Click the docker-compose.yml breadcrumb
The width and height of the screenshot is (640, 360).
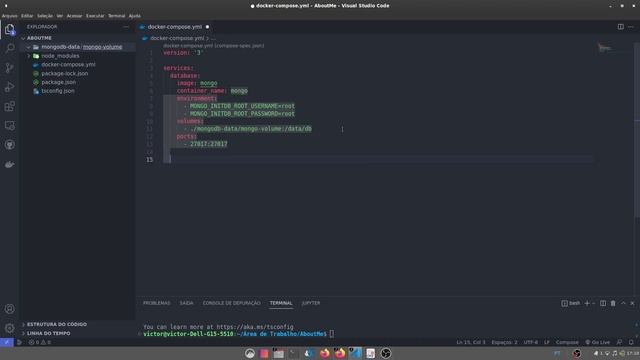[x=177, y=38]
